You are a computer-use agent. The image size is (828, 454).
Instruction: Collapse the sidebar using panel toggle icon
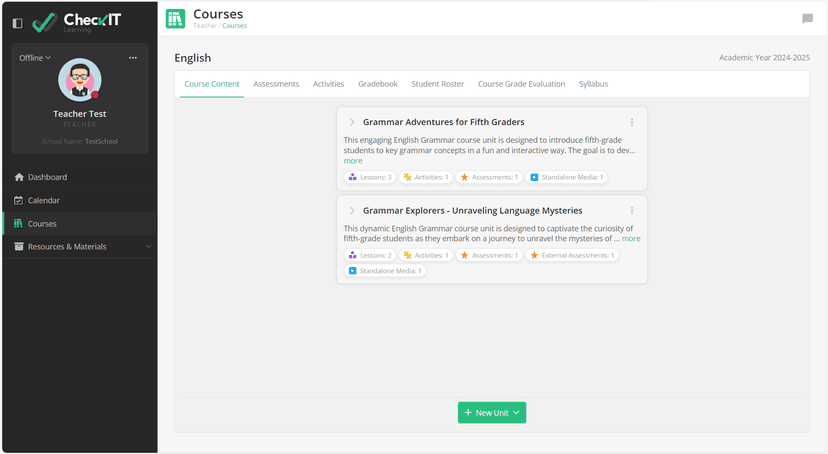17,23
